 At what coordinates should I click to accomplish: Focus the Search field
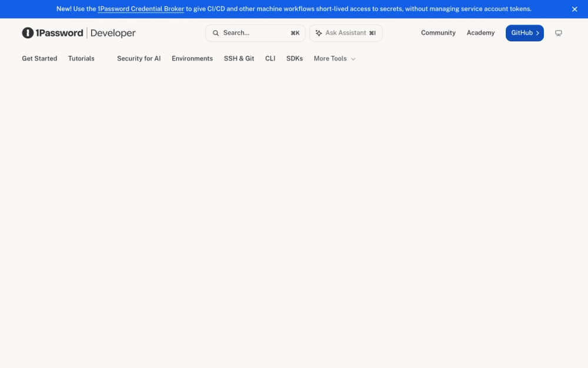(255, 33)
